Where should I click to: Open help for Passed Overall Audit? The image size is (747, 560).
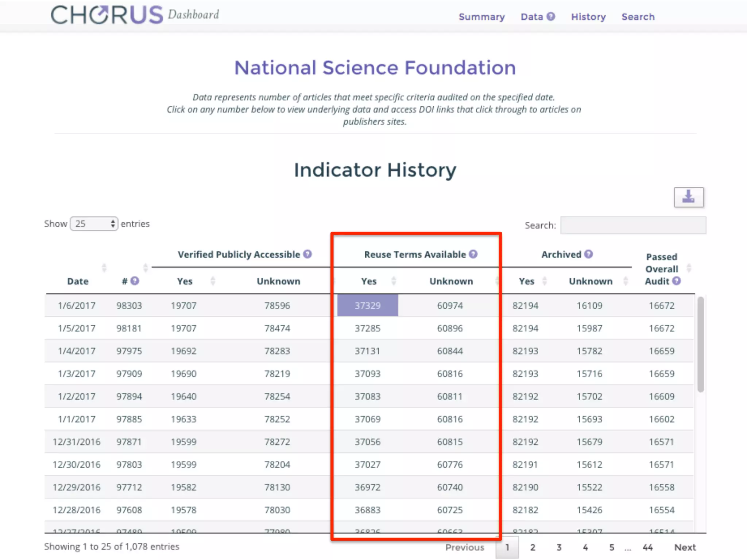coord(677,281)
